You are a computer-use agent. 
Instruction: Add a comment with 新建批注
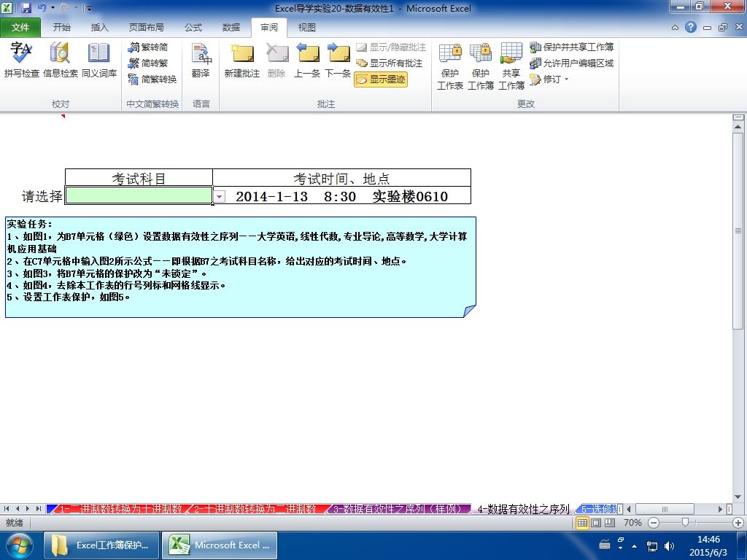tap(242, 60)
